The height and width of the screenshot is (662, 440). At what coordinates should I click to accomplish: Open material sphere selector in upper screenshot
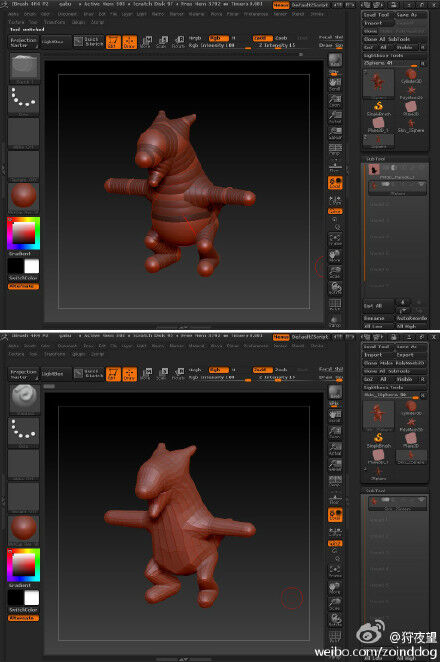click(x=24, y=198)
